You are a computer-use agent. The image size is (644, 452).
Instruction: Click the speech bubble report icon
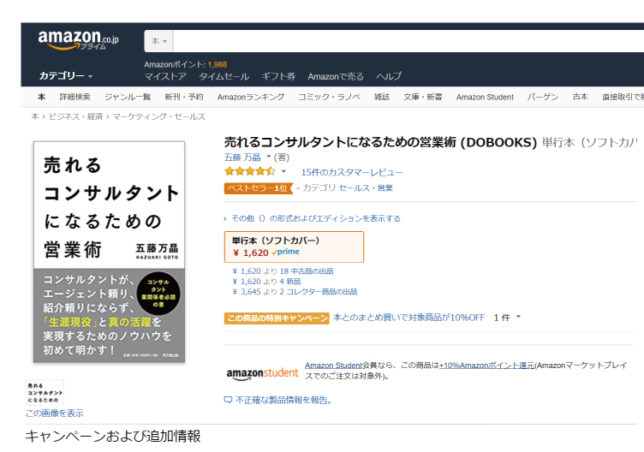(228, 400)
